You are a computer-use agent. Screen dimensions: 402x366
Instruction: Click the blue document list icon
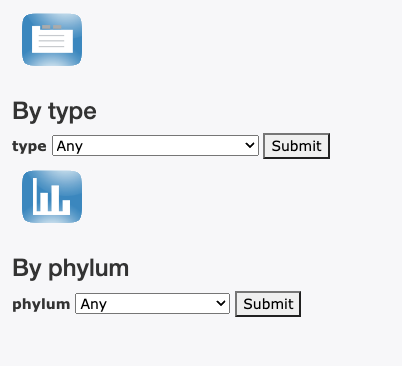[x=52, y=40]
